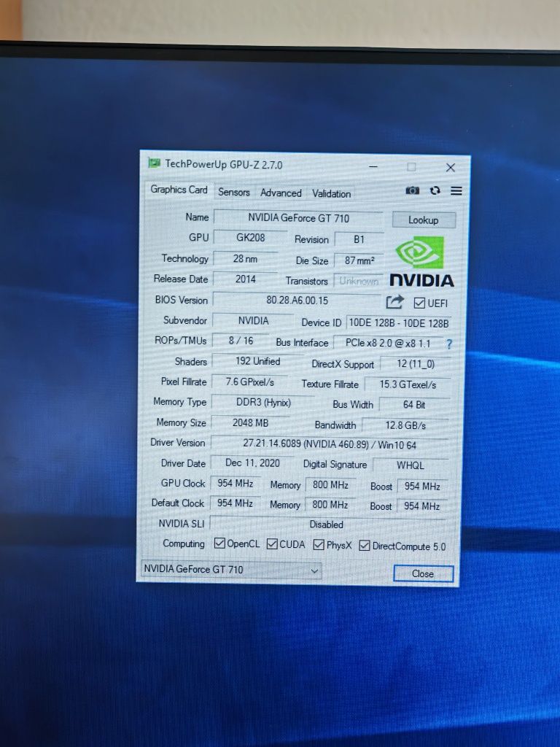Click the Revision field B1
Viewport: 560px width, 747px height.
click(359, 239)
